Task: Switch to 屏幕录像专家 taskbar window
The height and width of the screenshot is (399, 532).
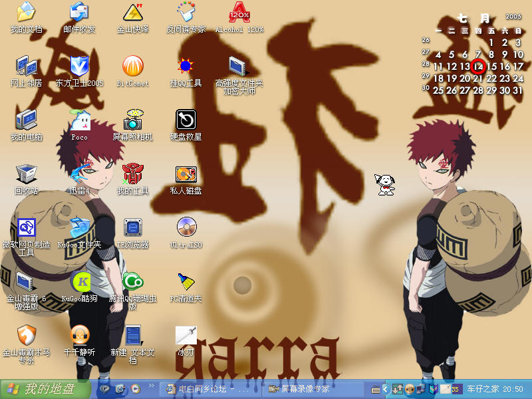Action: click(x=313, y=389)
